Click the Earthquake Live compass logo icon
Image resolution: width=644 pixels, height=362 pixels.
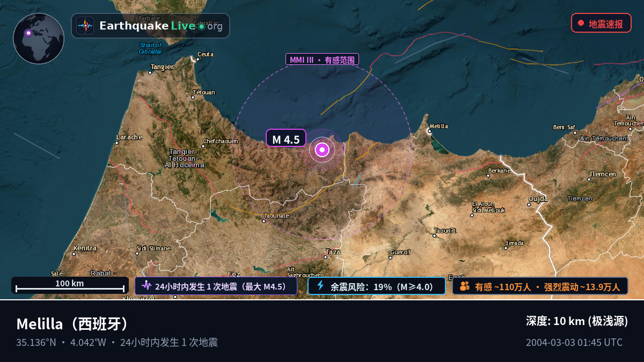[x=85, y=26]
